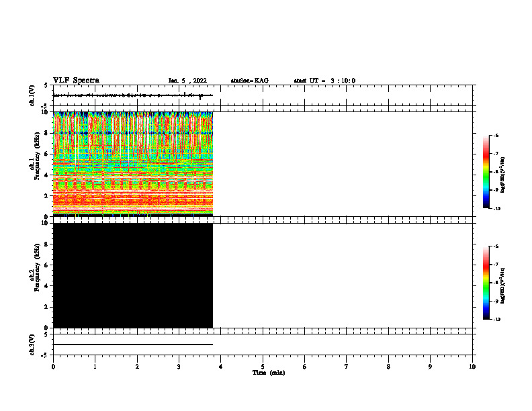Click the -7 value on ch.1 colorbar
The height and width of the screenshot is (411, 532).
point(496,154)
